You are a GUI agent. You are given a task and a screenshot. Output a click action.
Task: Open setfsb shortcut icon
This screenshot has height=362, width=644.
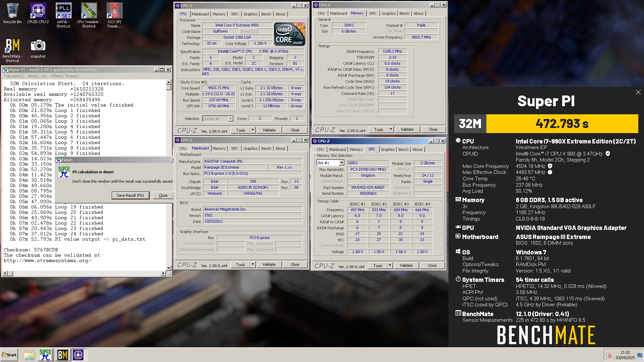tap(63, 15)
